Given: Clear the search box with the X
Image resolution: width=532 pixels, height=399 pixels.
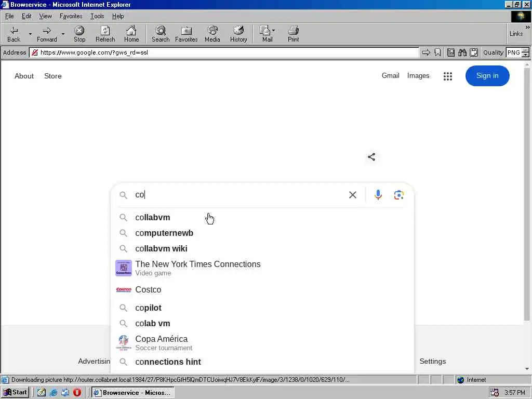Looking at the screenshot, I should [353, 195].
